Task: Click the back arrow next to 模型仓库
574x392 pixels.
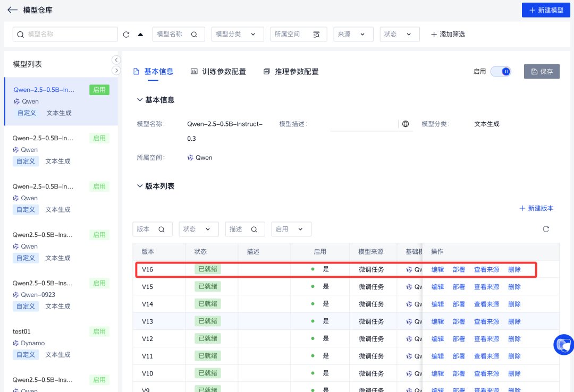Action: click(x=12, y=10)
